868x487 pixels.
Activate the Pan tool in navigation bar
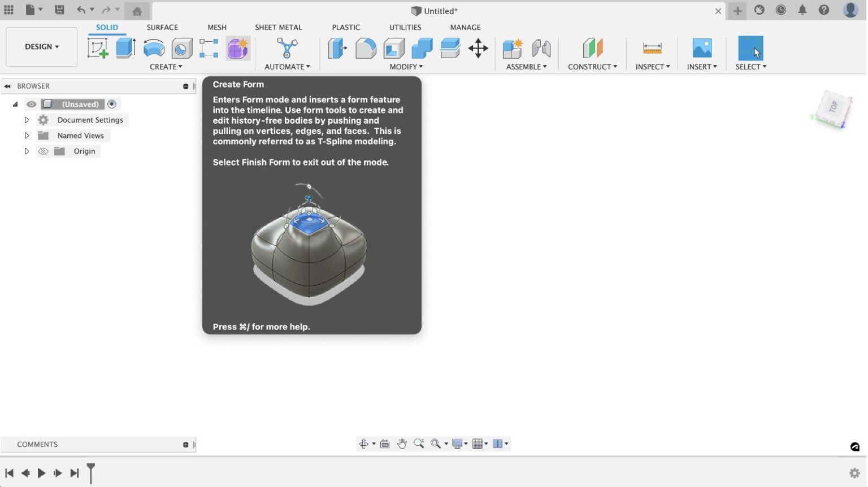click(x=402, y=443)
